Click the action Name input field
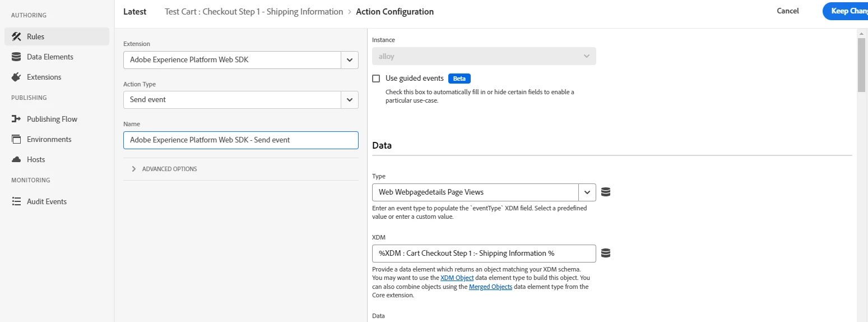This screenshot has width=868, height=322. click(x=240, y=140)
